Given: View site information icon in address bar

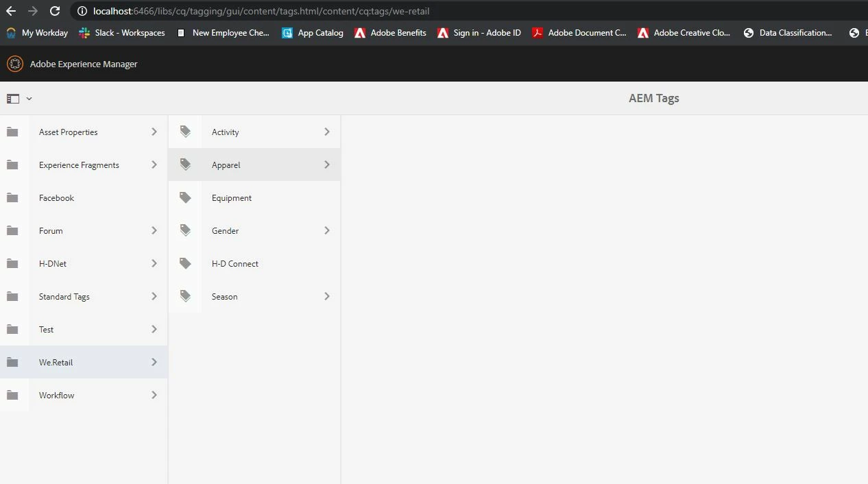Looking at the screenshot, I should (x=82, y=11).
